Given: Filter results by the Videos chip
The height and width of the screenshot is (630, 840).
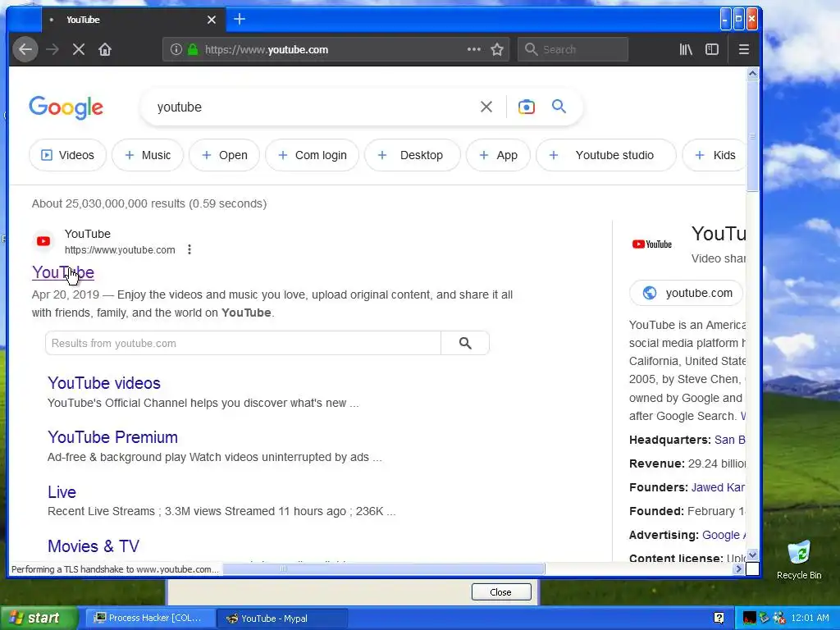Looking at the screenshot, I should [67, 155].
